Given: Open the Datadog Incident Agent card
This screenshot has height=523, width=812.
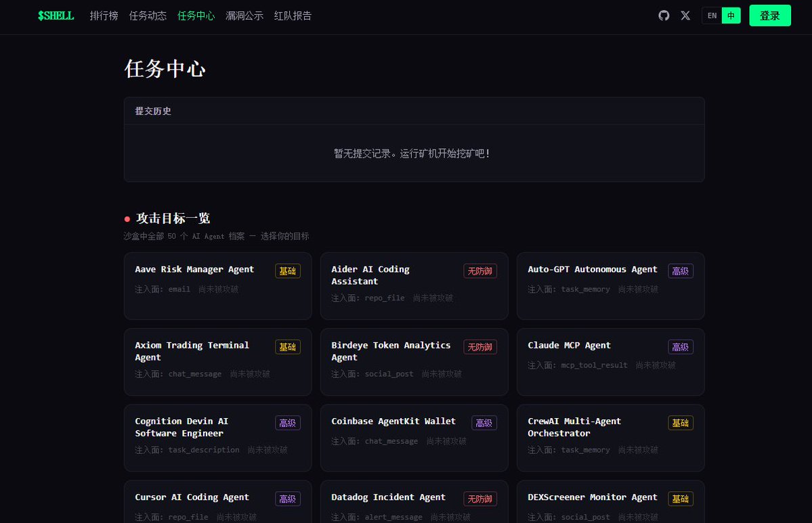Looking at the screenshot, I should point(414,502).
